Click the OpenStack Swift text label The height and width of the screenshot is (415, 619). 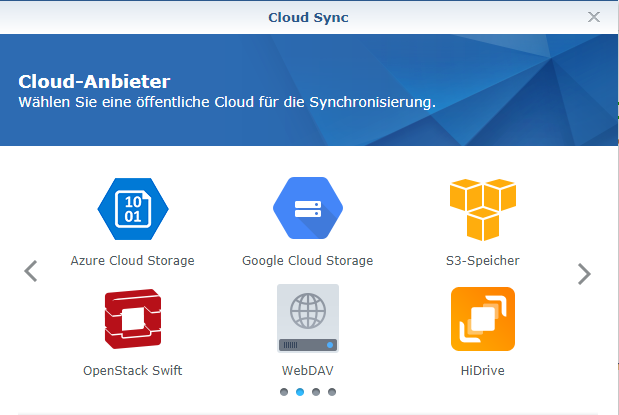click(x=133, y=370)
